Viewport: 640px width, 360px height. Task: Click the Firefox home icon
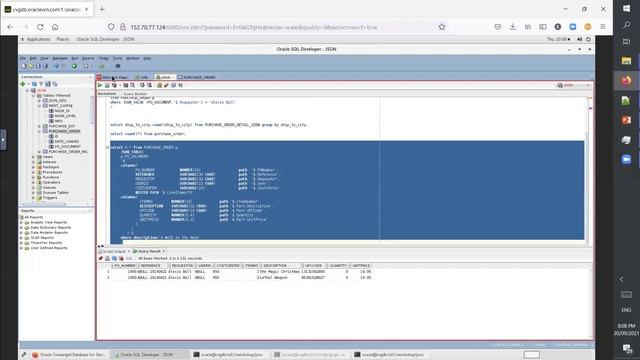point(55,27)
